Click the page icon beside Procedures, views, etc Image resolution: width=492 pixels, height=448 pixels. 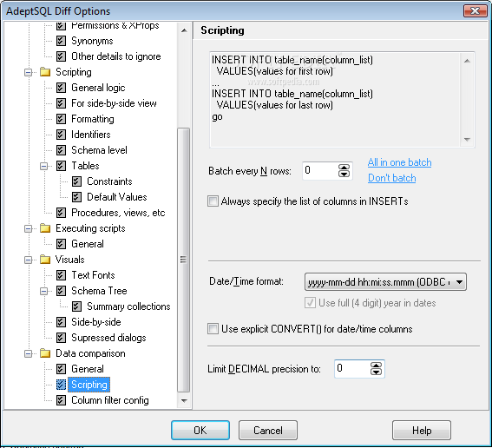point(61,213)
